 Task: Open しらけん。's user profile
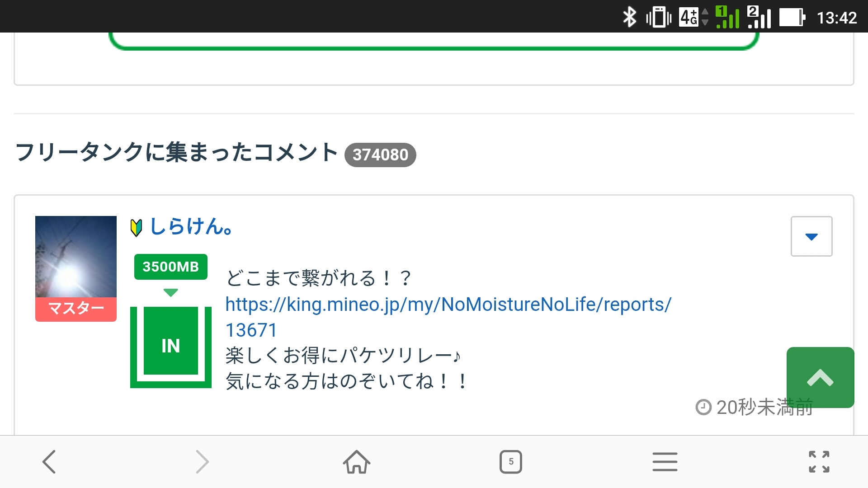[191, 226]
